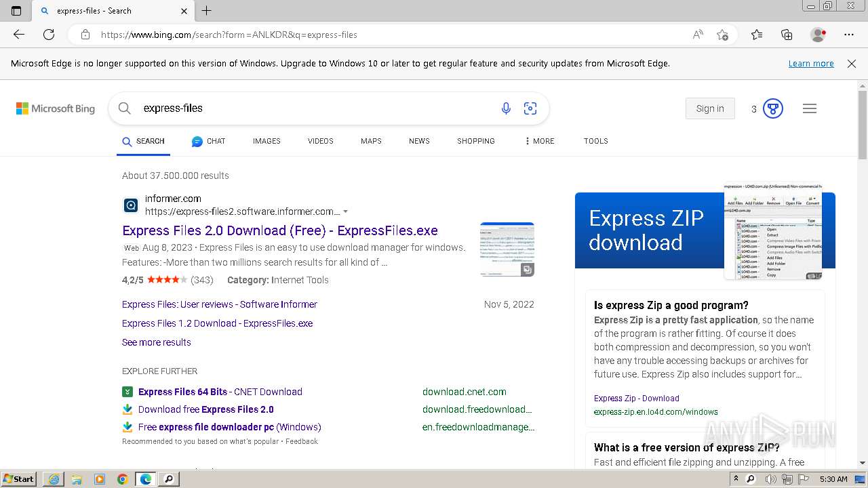Open Download free Express Files 2.0 link

click(206, 409)
